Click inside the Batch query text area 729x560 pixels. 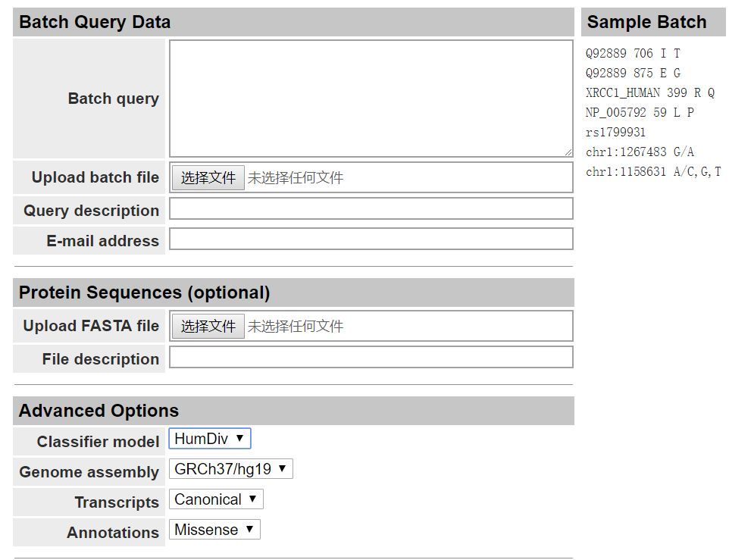(371, 99)
